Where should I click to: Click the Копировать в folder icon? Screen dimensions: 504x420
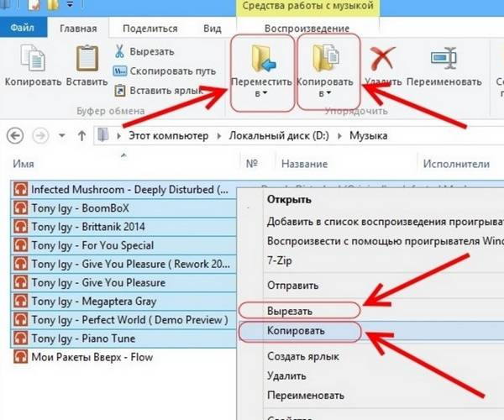point(326,58)
